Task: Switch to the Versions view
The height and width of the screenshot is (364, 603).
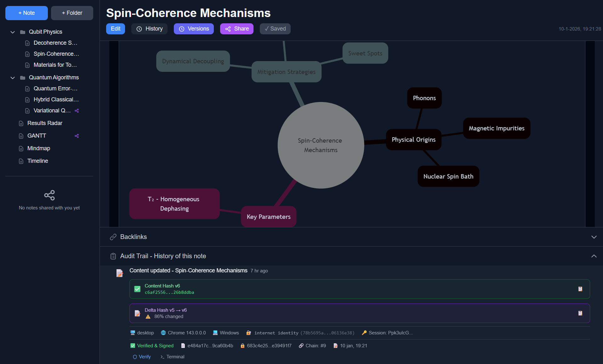Action: [194, 29]
